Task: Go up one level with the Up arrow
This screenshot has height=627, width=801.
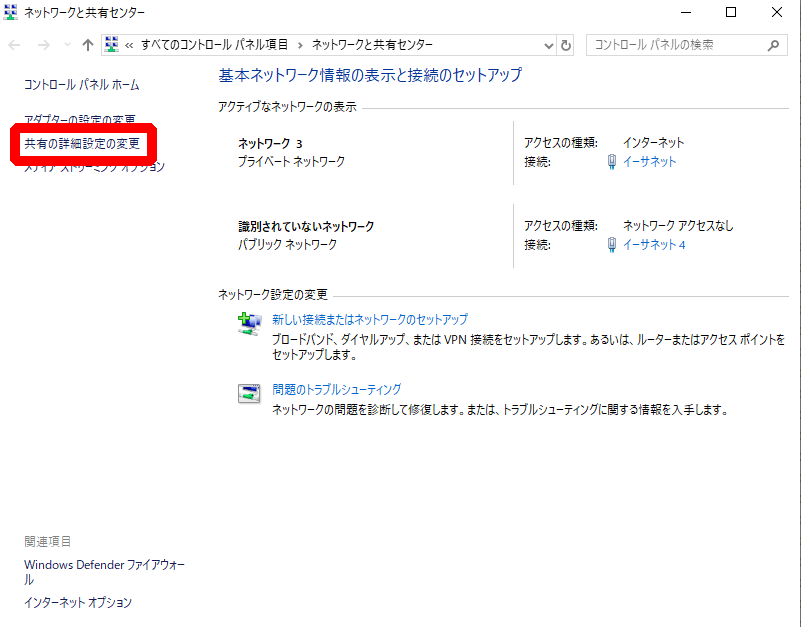Action: coord(88,45)
